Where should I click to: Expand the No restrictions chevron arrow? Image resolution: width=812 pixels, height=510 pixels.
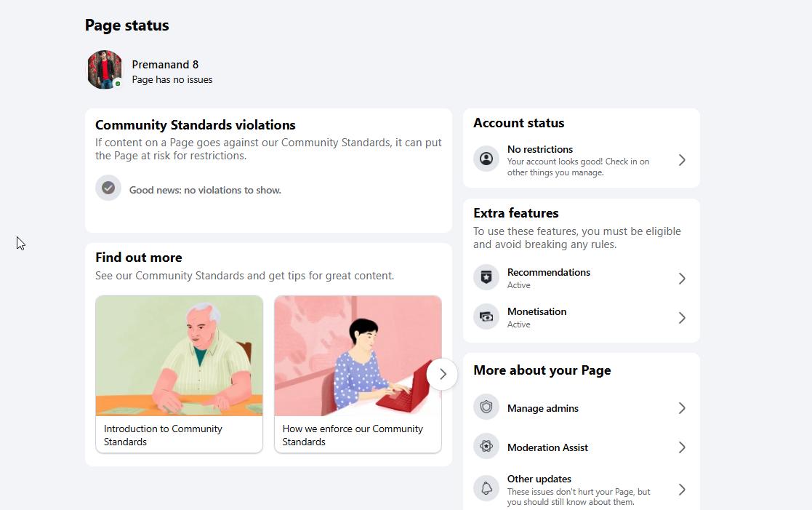[682, 160]
